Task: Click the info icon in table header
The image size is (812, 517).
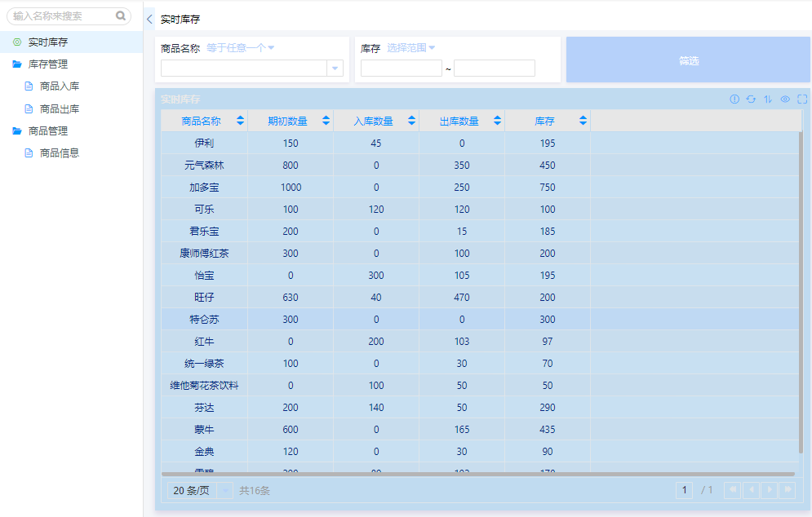Action: [x=734, y=99]
